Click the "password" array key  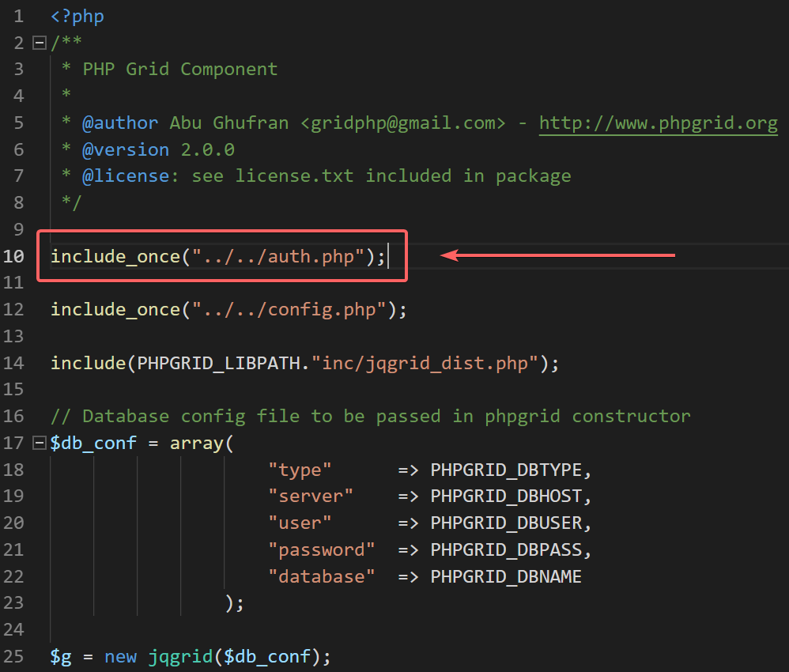(x=321, y=550)
